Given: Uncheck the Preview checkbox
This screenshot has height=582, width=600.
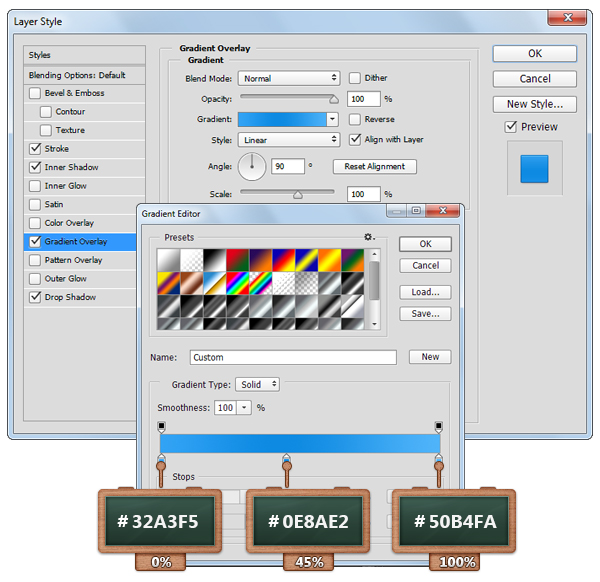Looking at the screenshot, I should click(x=511, y=127).
